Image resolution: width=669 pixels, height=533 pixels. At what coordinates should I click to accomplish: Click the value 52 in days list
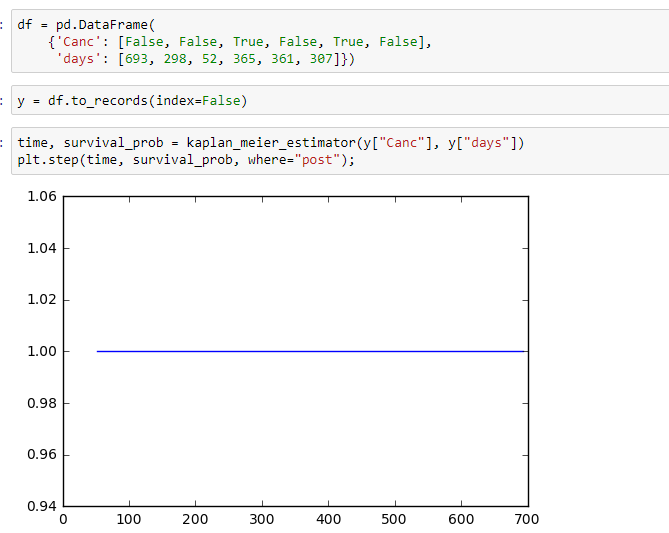coord(209,58)
